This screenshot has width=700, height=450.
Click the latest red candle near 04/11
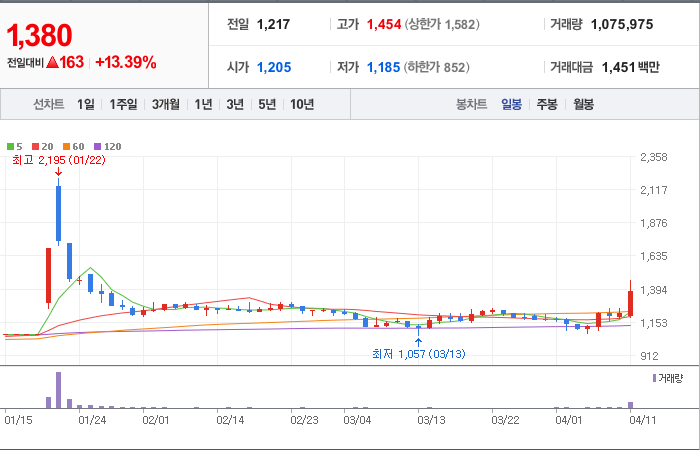[x=630, y=299]
